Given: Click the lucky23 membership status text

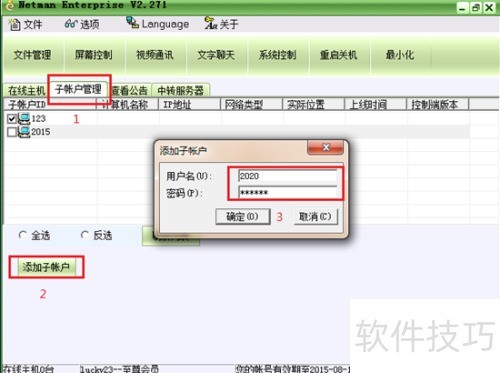Looking at the screenshot, I should [x=119, y=369].
